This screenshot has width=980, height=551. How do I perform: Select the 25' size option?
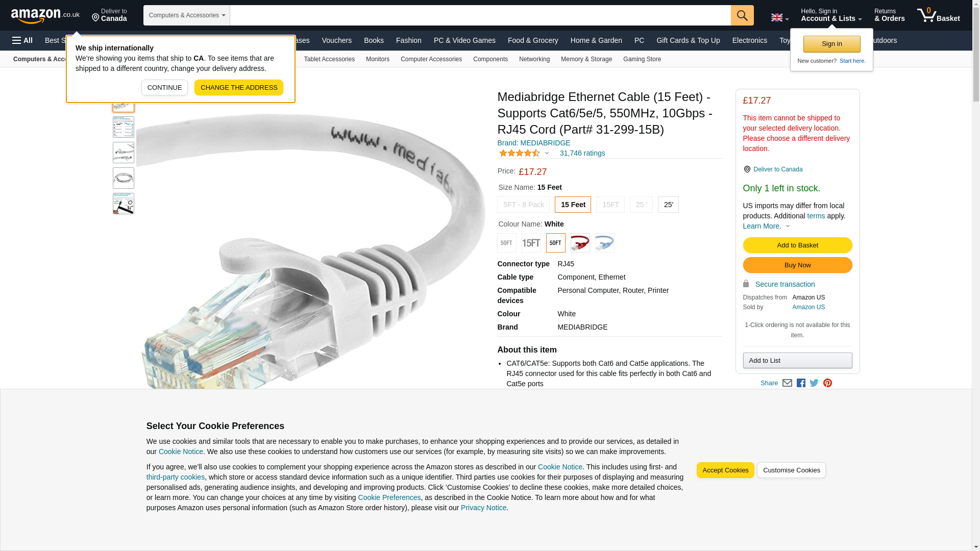[x=668, y=205]
